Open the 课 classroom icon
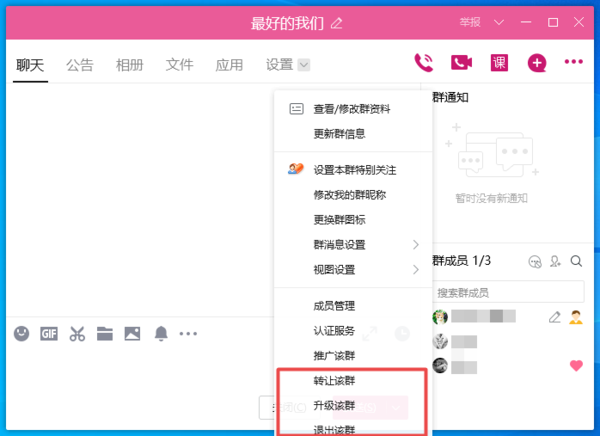The height and width of the screenshot is (436, 600). point(499,62)
